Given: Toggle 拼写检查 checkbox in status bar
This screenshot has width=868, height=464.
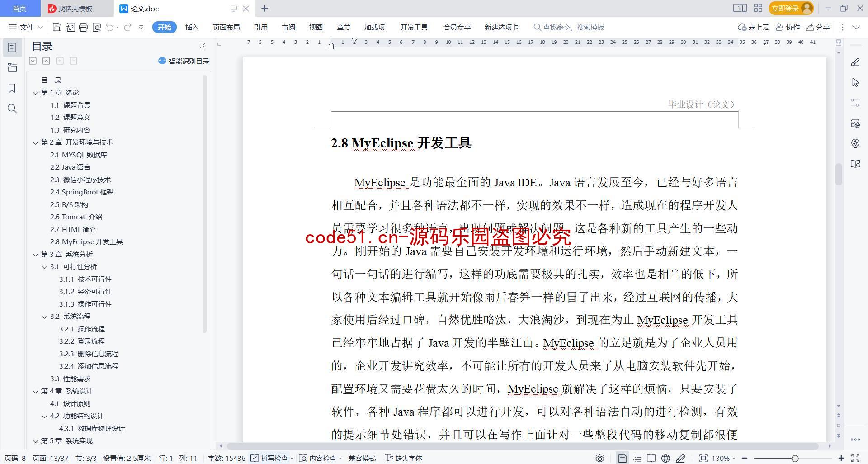Looking at the screenshot, I should pyautogui.click(x=270, y=458).
